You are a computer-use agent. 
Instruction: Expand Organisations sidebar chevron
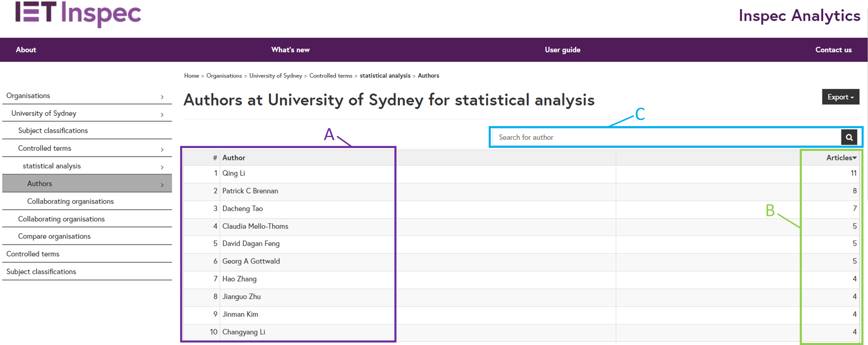162,97
